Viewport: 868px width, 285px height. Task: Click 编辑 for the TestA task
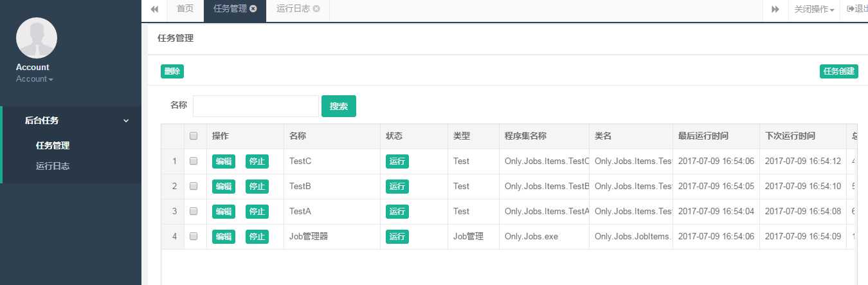click(x=224, y=212)
